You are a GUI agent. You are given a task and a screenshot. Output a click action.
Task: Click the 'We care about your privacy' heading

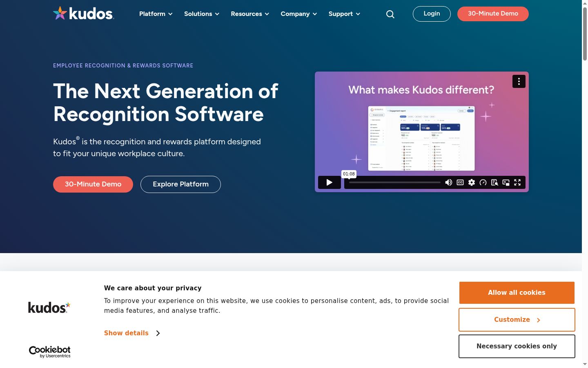tap(153, 288)
